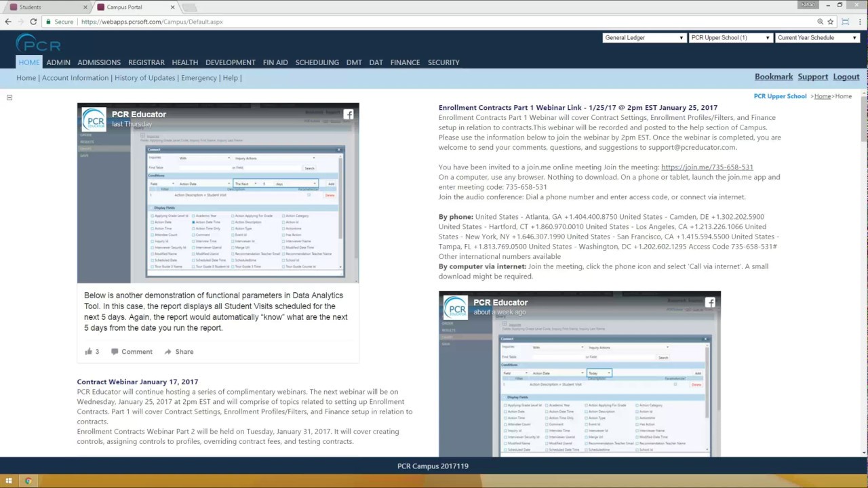This screenshot has height=488, width=868.
Task: Click 'Enrollment Contracts Part 1 Webinar Link' heading
Action: click(x=578, y=108)
